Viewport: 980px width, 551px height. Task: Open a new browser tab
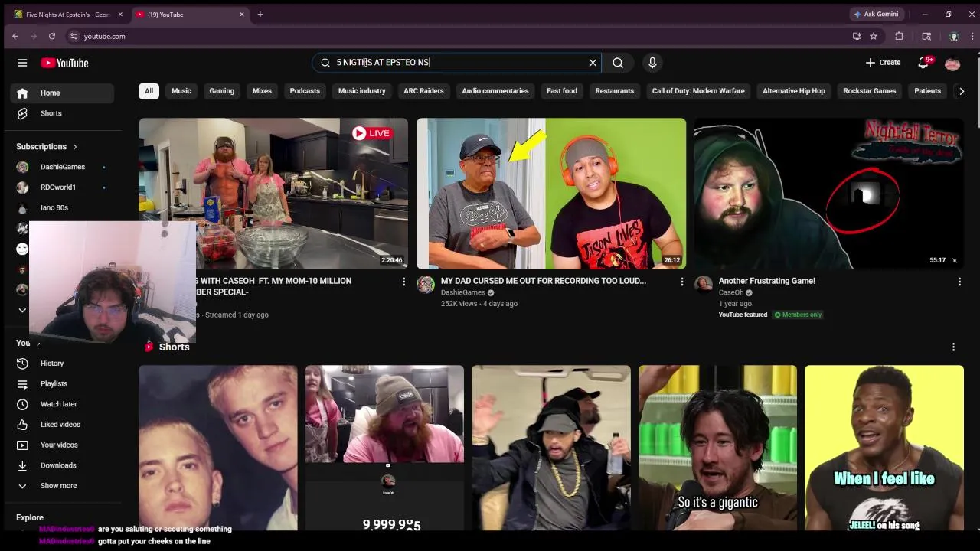tap(260, 15)
